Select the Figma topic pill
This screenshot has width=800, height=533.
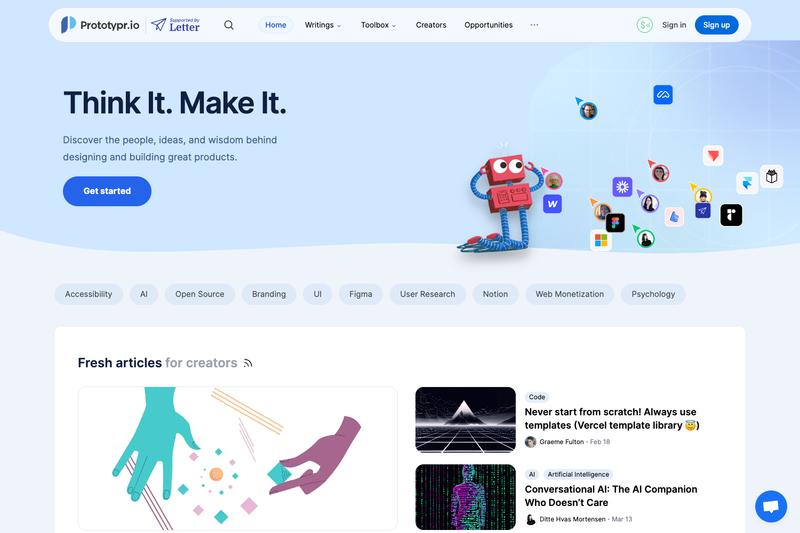pyautogui.click(x=361, y=294)
